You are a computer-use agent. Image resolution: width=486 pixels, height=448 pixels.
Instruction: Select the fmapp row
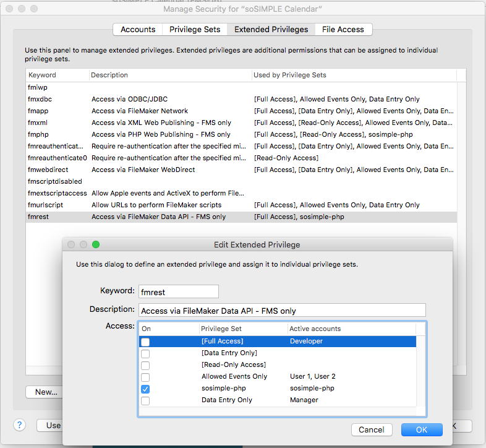pos(241,111)
